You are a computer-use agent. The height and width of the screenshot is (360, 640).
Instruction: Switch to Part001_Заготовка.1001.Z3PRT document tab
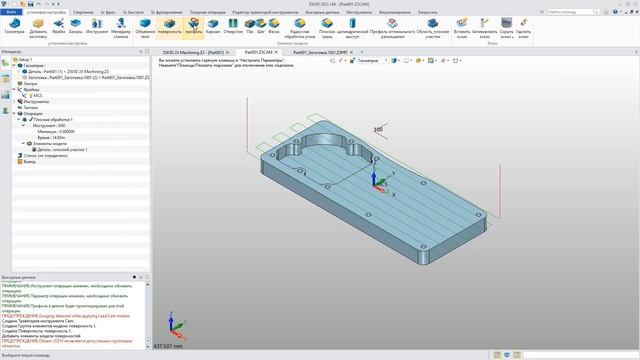click(320, 52)
